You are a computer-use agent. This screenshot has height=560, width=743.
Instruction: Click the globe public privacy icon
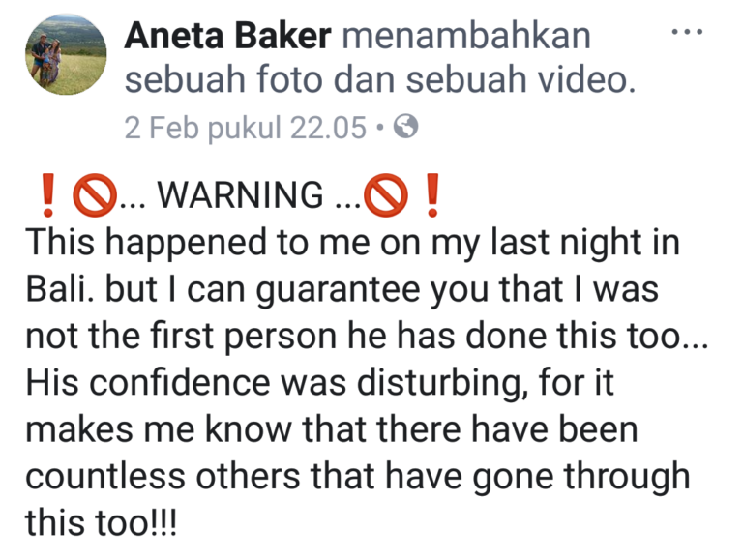(x=406, y=126)
